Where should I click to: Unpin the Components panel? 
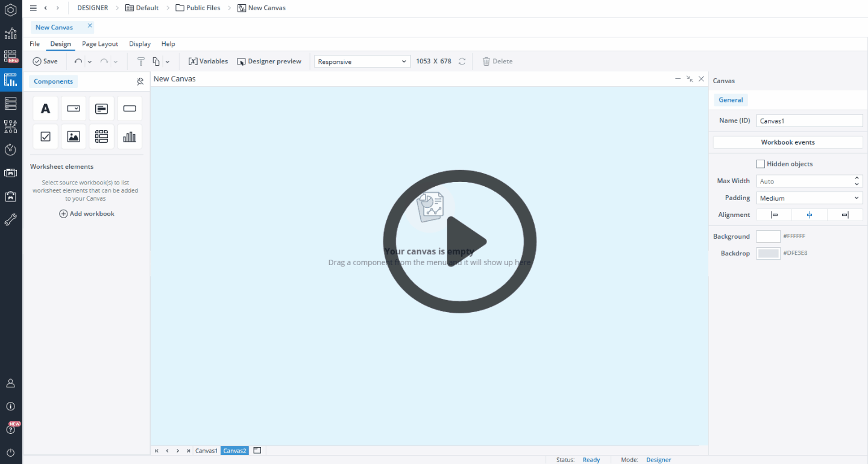point(140,81)
